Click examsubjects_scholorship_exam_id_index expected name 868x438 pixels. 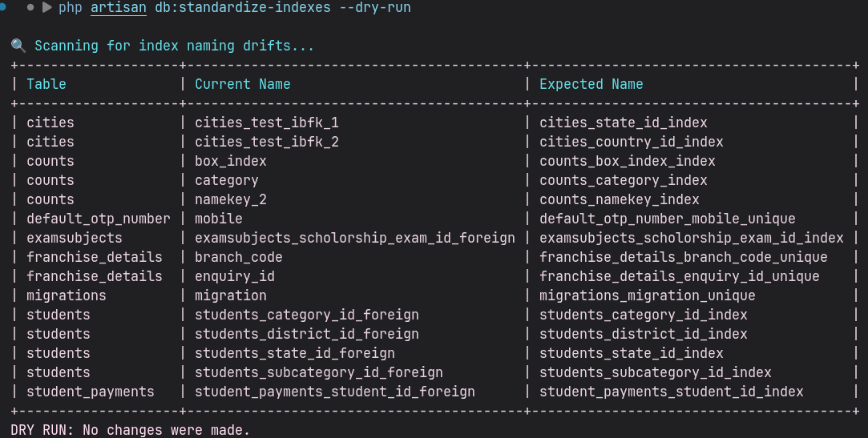(x=692, y=239)
